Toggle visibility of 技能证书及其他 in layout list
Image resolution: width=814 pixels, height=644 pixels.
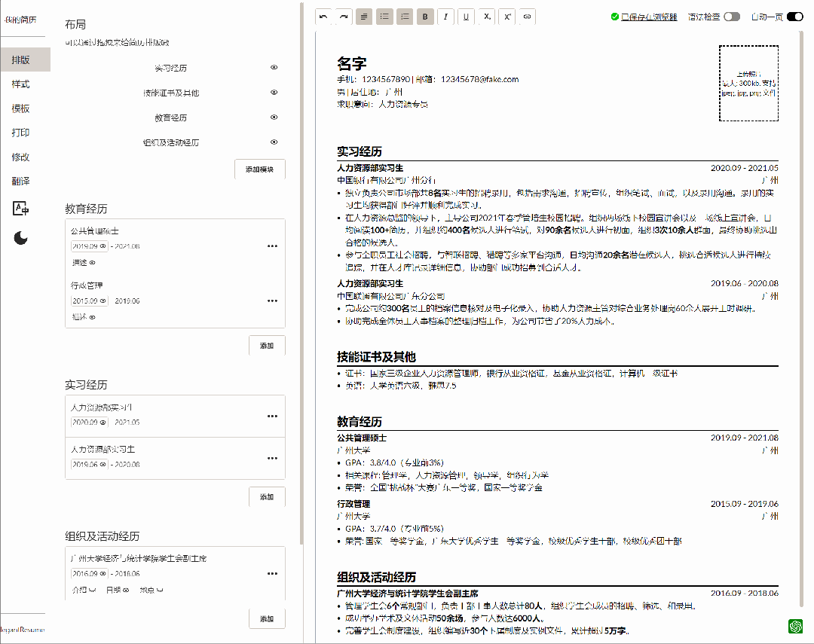pyautogui.click(x=274, y=93)
